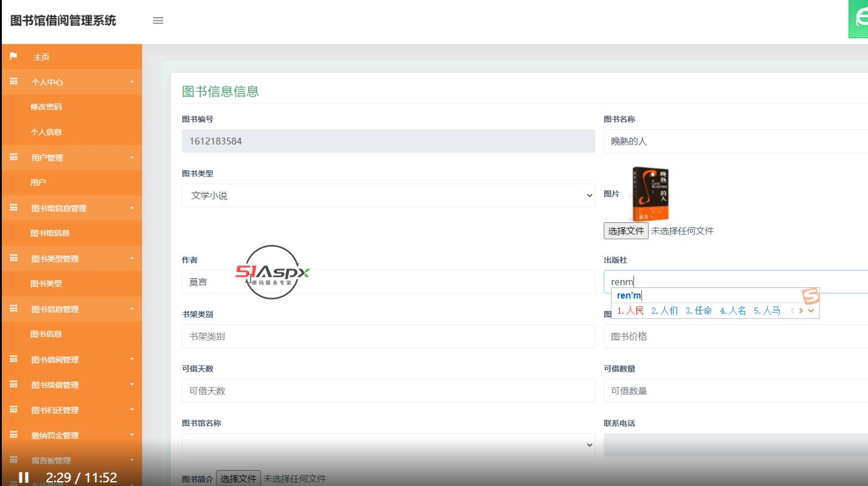
Task: Click the grid icon beside 图书借阅管理
Action: (13, 359)
